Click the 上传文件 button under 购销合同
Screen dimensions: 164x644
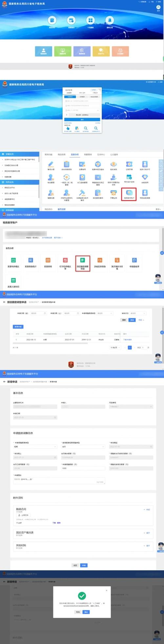tap(24, 515)
